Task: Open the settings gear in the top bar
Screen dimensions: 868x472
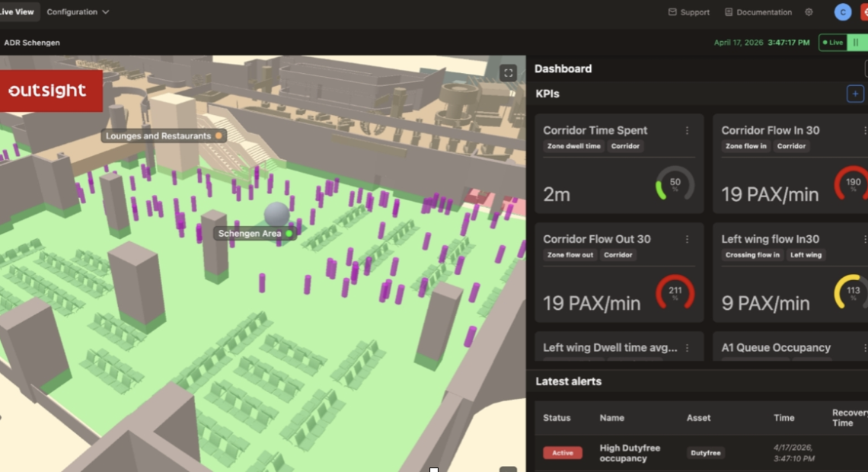Action: [x=809, y=12]
